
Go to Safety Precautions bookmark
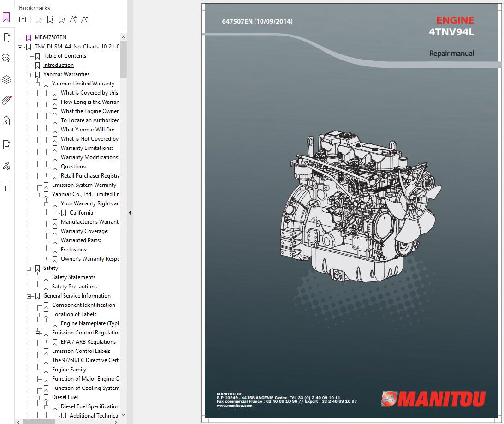(74, 287)
